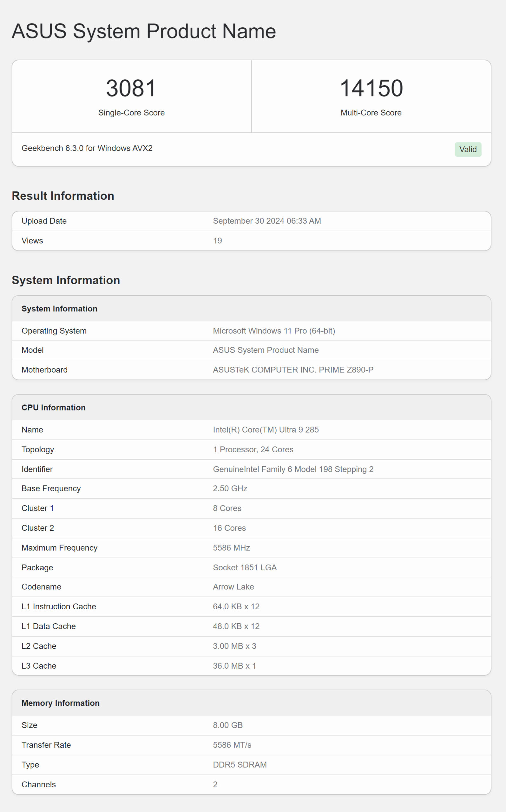Select the "5586 MHz" value

[231, 548]
